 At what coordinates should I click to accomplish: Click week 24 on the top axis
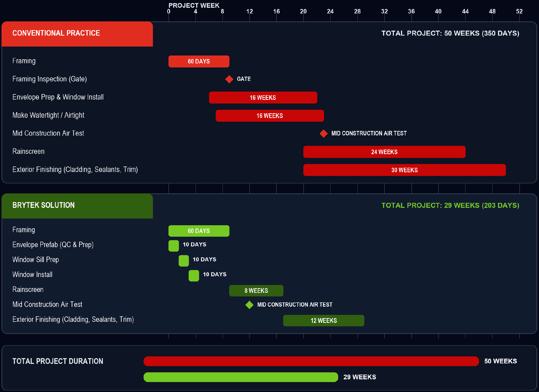pyautogui.click(x=330, y=11)
